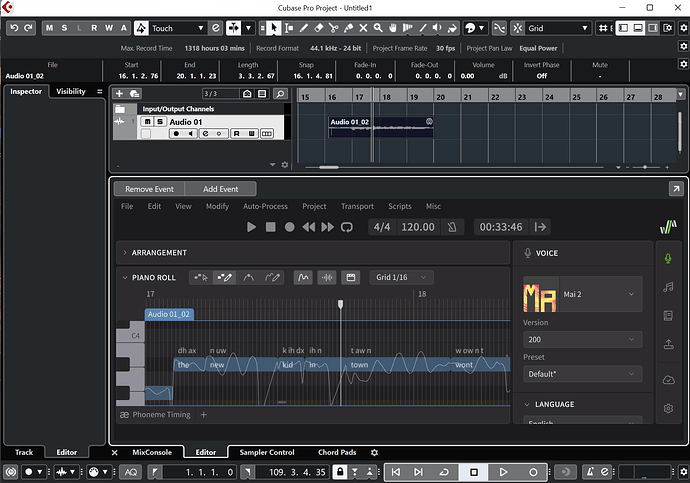Select the Draw pencil tool
690x483 pixels.
[304, 28]
